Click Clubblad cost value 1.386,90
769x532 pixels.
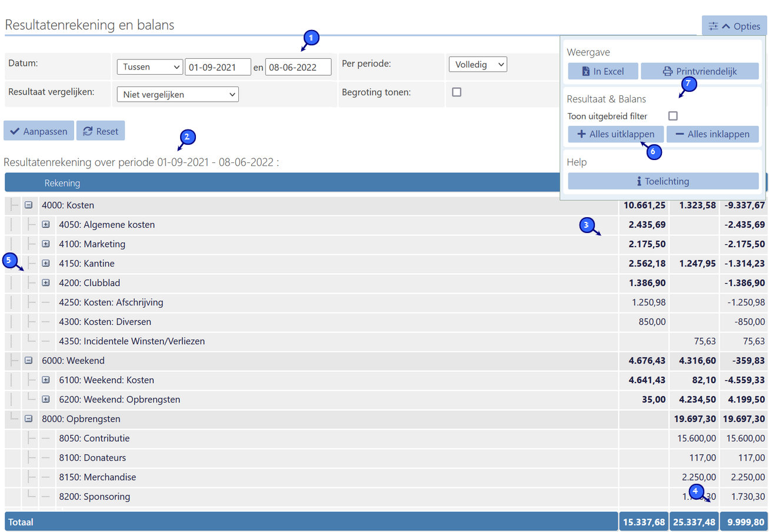point(648,282)
